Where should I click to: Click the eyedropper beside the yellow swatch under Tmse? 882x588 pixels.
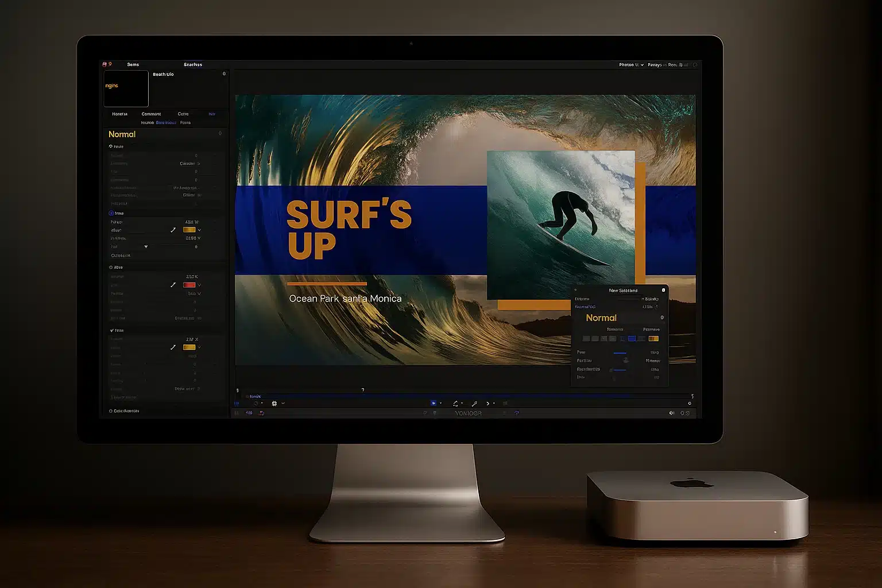coord(173,347)
